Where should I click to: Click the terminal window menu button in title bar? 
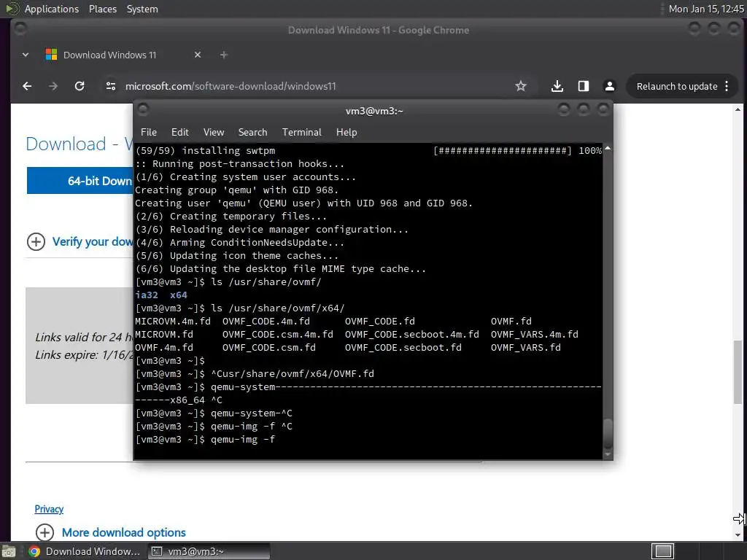tap(142, 110)
